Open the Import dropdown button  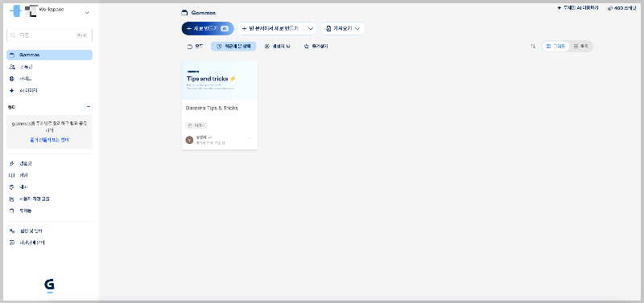343,29
